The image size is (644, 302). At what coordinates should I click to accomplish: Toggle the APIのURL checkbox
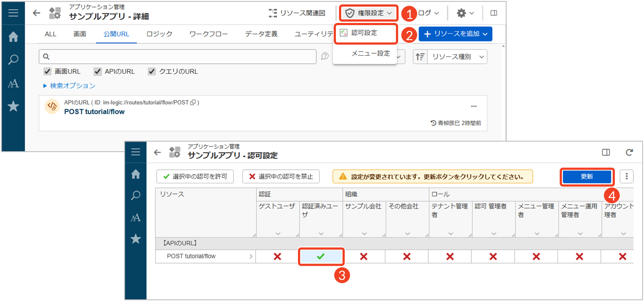(x=98, y=71)
